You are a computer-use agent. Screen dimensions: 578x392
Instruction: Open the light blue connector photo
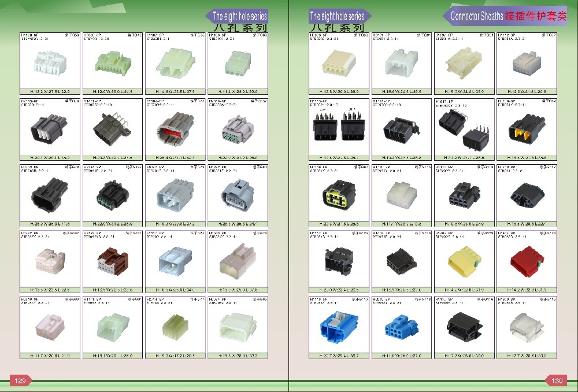pyautogui.click(x=175, y=261)
